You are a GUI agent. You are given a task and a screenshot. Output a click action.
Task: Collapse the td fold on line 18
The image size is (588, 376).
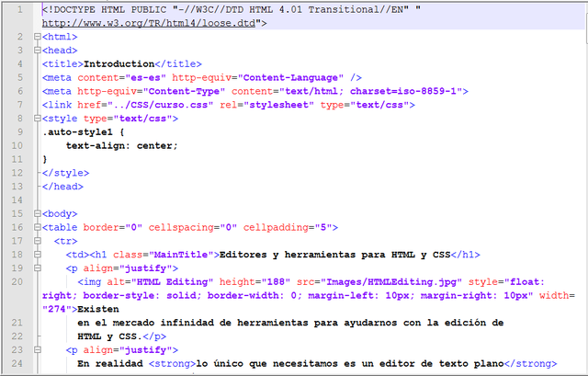pos(37,255)
